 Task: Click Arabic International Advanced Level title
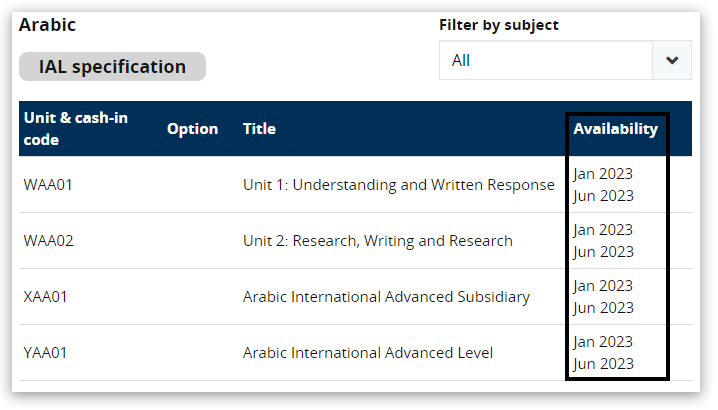point(367,353)
